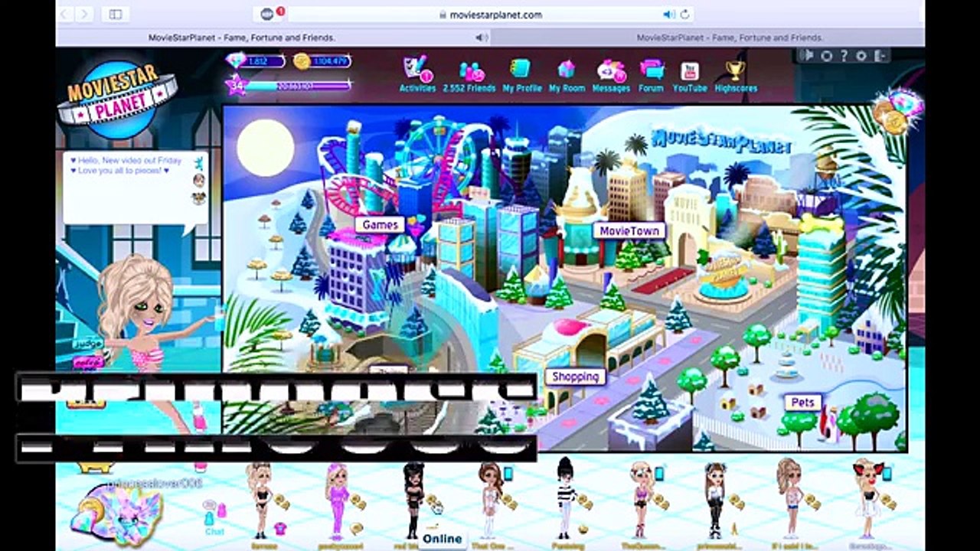Screen dimensions: 980x551
Task: Open Shopping on the map
Action: coord(575,377)
